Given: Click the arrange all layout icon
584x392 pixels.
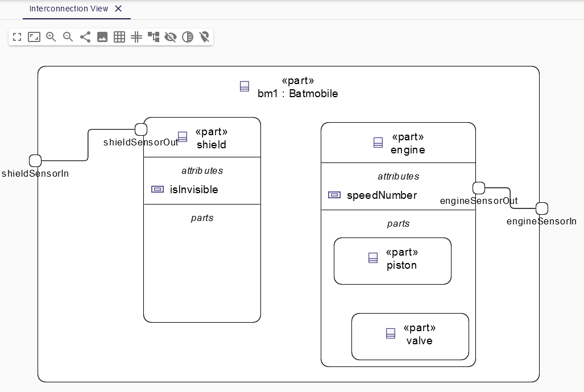Looking at the screenshot, I should 154,37.
